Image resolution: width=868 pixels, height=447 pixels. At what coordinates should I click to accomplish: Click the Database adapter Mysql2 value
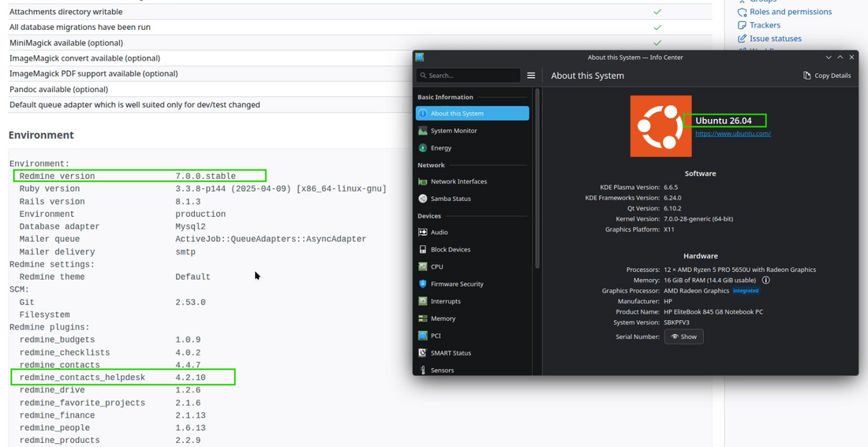[190, 226]
